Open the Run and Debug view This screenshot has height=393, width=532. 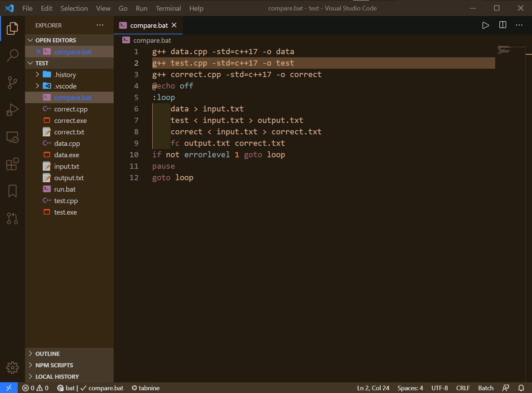tap(13, 110)
